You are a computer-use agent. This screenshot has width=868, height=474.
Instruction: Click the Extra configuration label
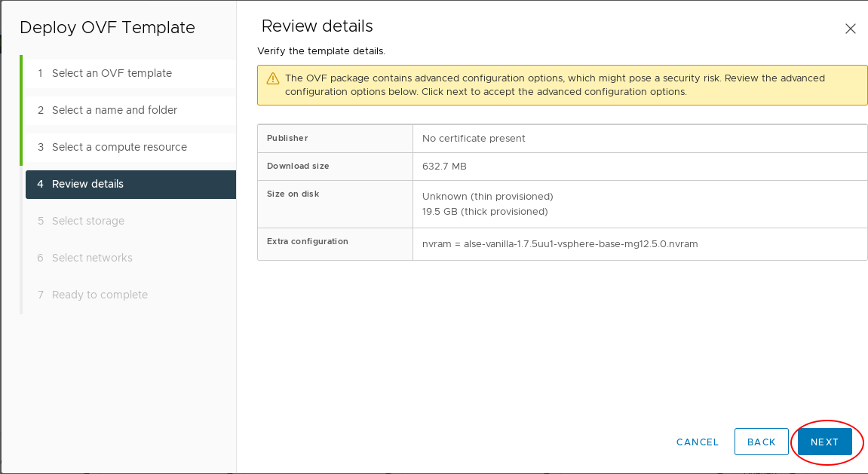[x=307, y=241]
